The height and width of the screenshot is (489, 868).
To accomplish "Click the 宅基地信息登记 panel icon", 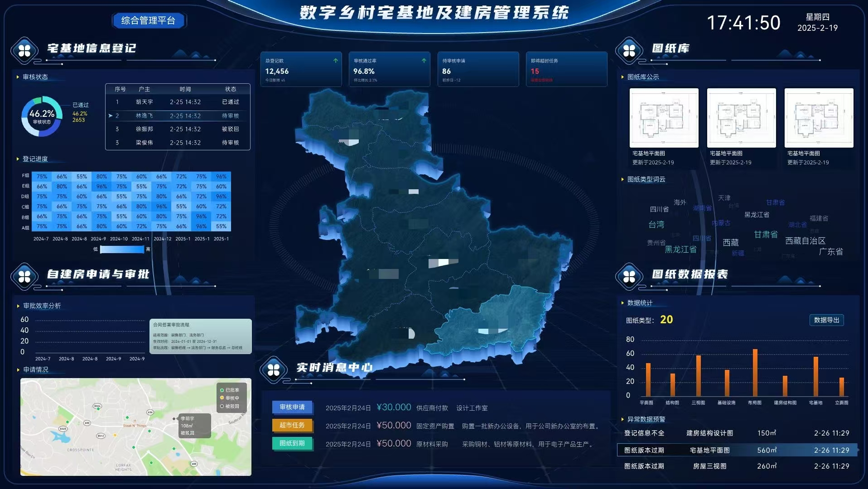I will pyautogui.click(x=25, y=51).
